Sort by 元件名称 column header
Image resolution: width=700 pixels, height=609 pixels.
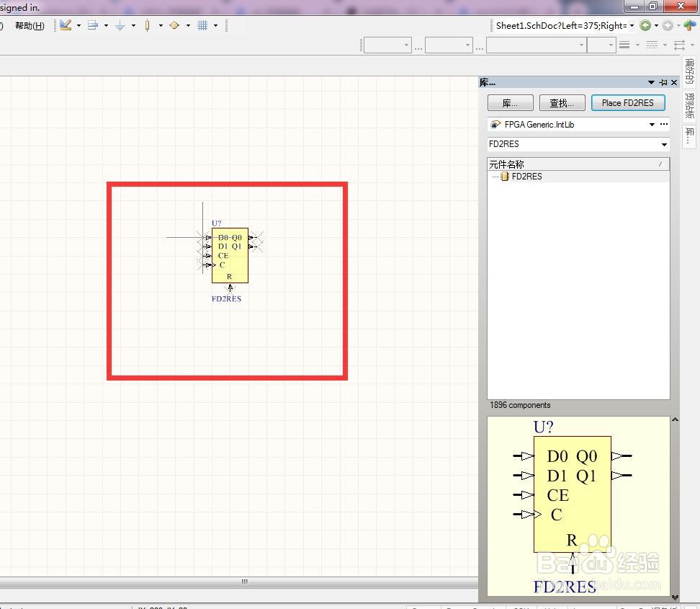click(578, 164)
